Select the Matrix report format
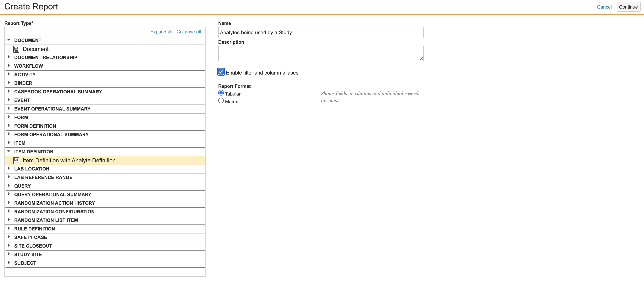The image size is (644, 281). point(221,101)
